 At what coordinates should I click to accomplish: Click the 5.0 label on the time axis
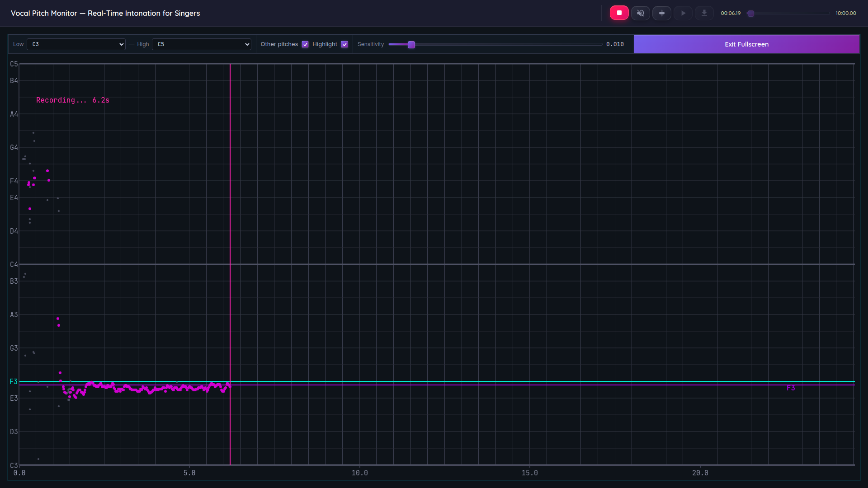point(189,473)
